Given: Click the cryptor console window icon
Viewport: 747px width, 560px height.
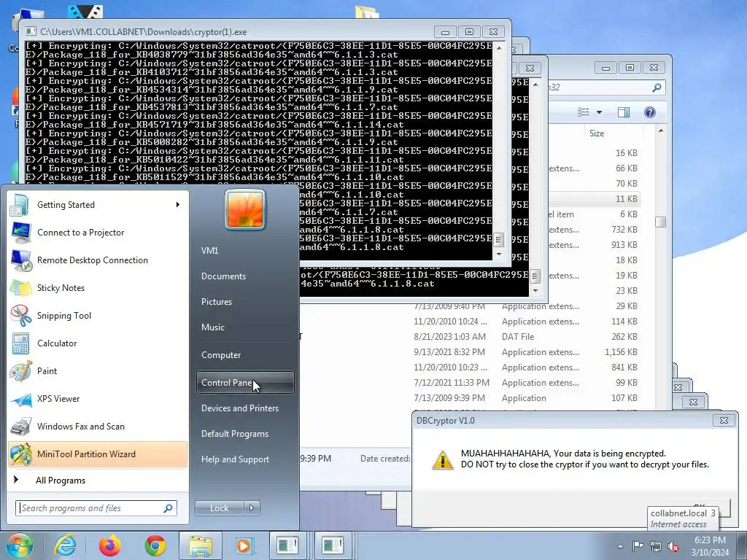Looking at the screenshot, I should 31,31.
